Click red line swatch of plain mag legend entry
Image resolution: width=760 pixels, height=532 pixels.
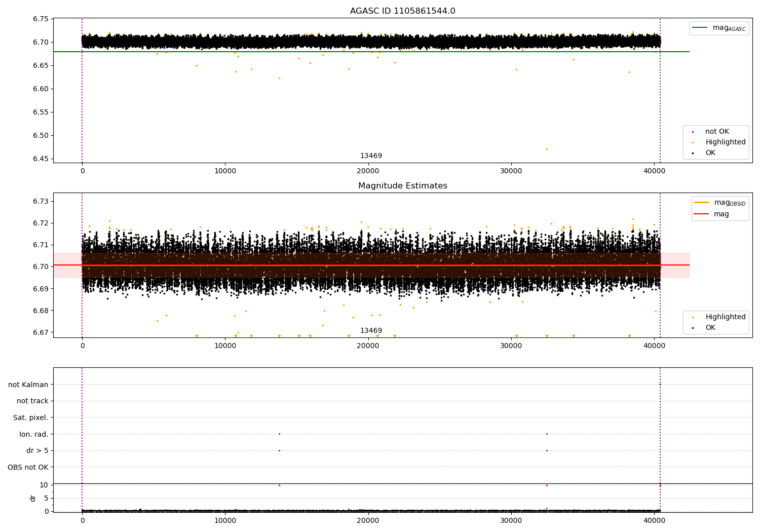click(x=701, y=214)
